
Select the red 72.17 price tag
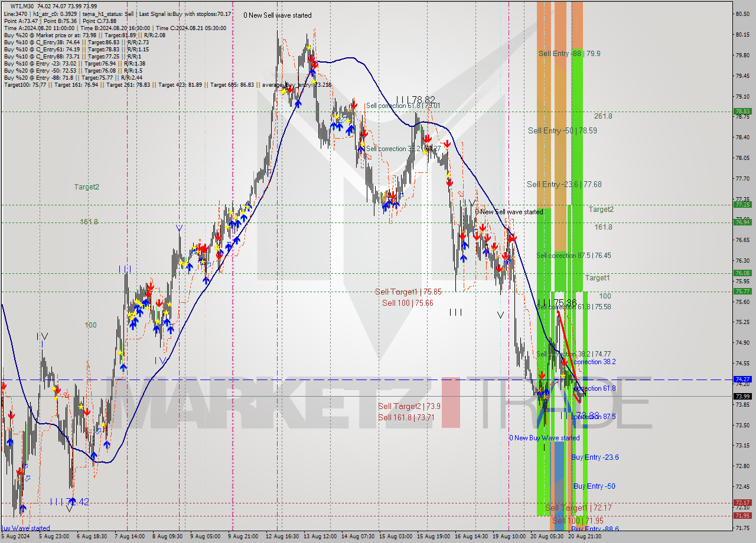tap(742, 503)
